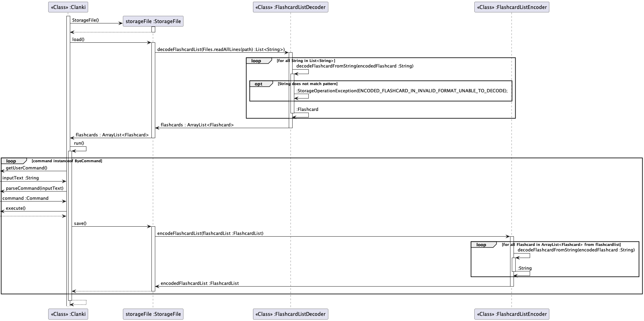This screenshot has height=321, width=644.
Task: Select the save() message label
Action: tap(80, 224)
